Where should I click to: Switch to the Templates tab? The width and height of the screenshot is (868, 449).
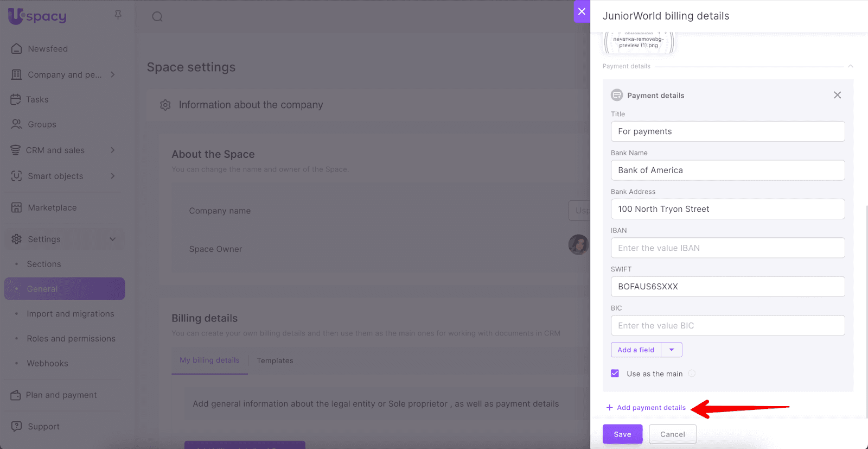pos(275,361)
